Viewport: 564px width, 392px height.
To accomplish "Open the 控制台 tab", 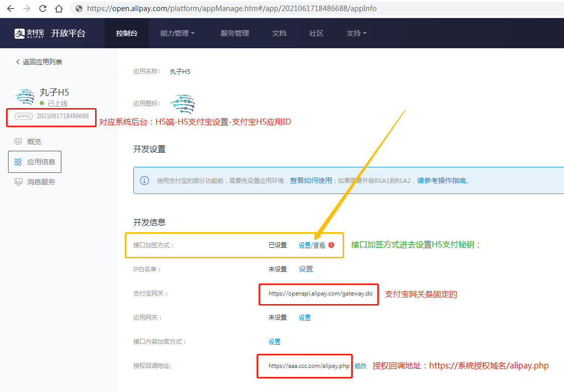I will pos(127,33).
